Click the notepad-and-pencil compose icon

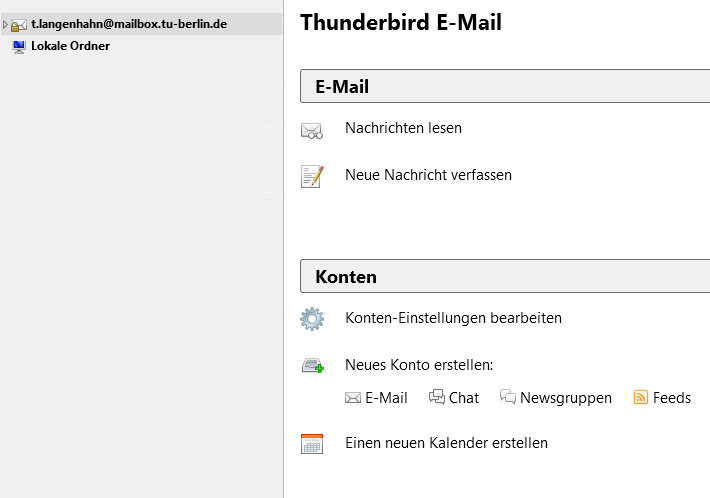click(x=312, y=176)
